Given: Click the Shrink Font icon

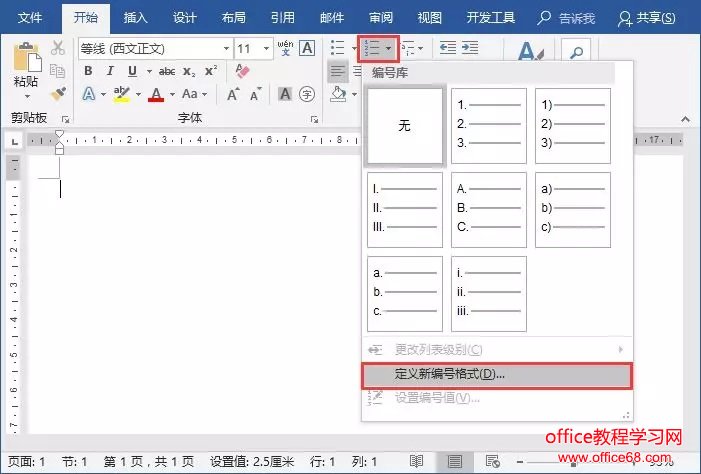Looking at the screenshot, I should (x=256, y=94).
